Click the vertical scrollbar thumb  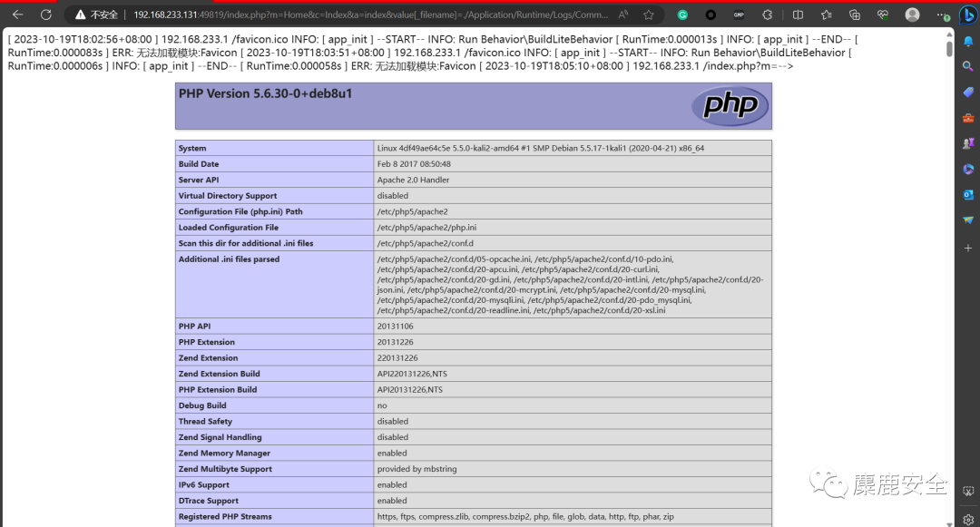[949, 47]
